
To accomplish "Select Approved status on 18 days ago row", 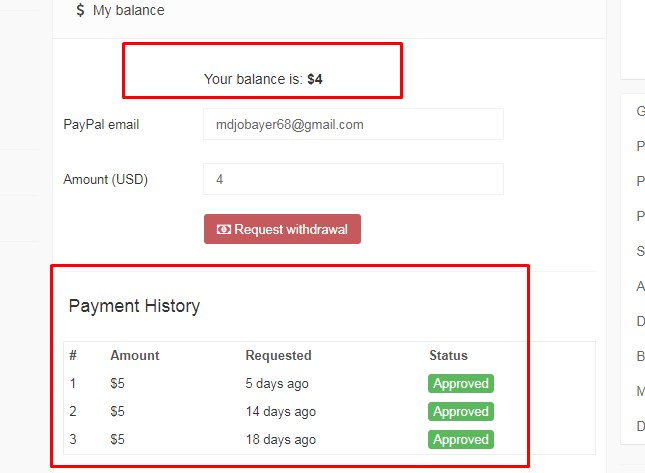I will (461, 439).
